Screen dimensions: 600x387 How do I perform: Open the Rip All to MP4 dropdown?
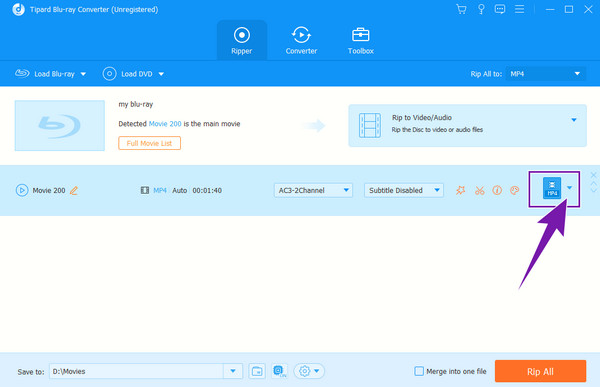pos(546,73)
